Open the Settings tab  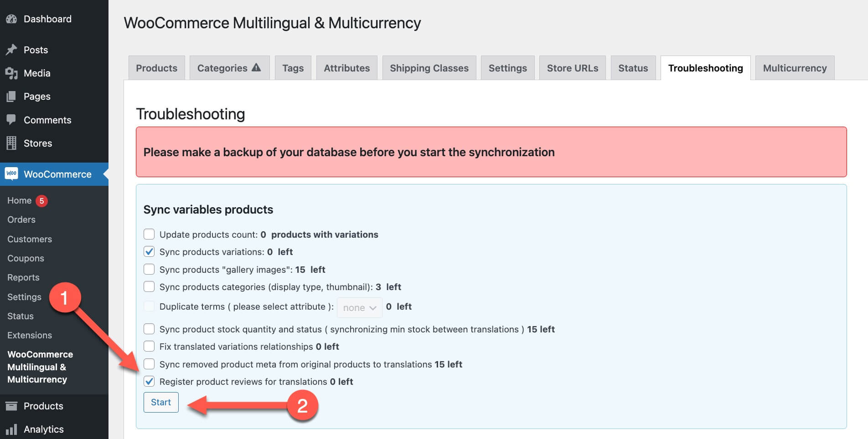click(x=507, y=68)
